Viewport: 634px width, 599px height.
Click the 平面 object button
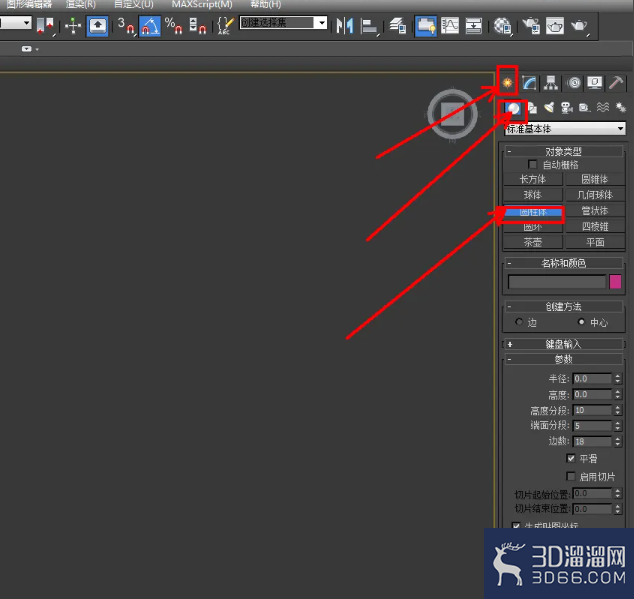[x=594, y=242]
